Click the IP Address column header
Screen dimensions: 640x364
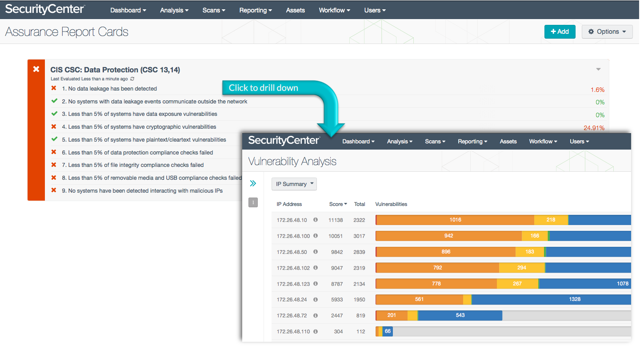[x=289, y=204]
